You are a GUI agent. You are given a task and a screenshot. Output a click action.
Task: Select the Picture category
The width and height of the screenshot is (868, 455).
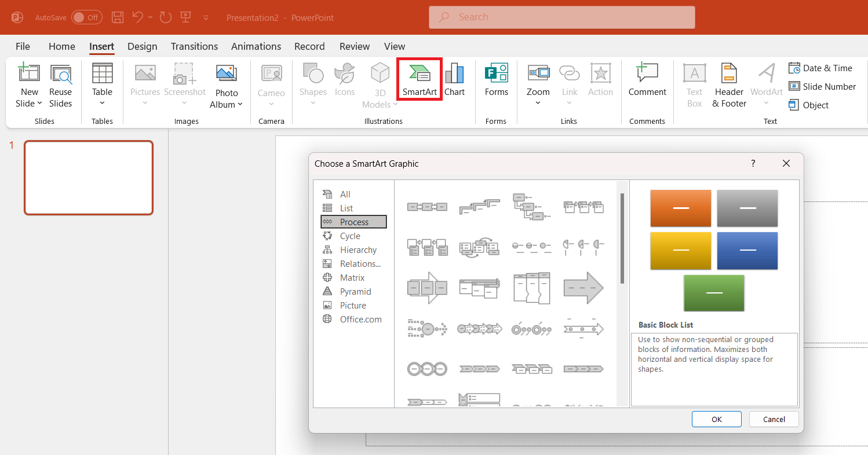[x=354, y=306]
